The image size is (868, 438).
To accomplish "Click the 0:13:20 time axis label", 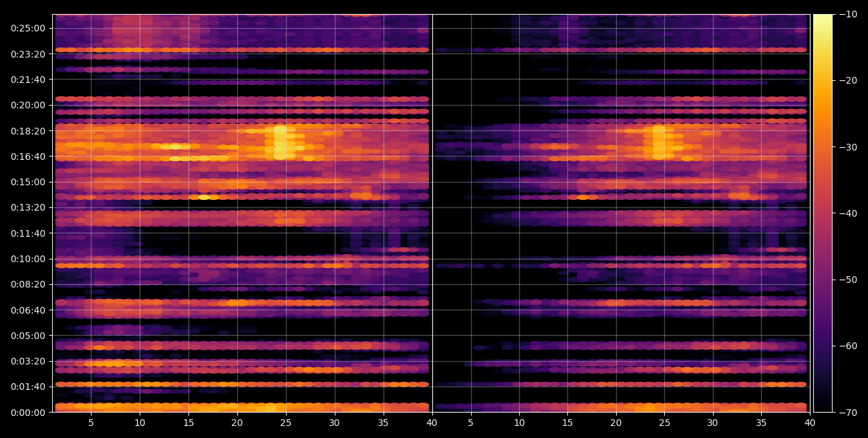I will tap(28, 207).
